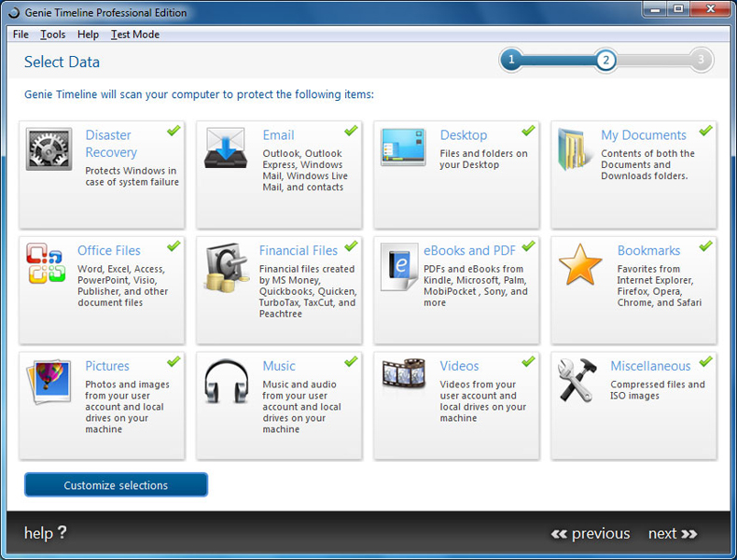This screenshot has height=560, width=737.
Task: Select the Desktop category title
Action: tap(464, 135)
